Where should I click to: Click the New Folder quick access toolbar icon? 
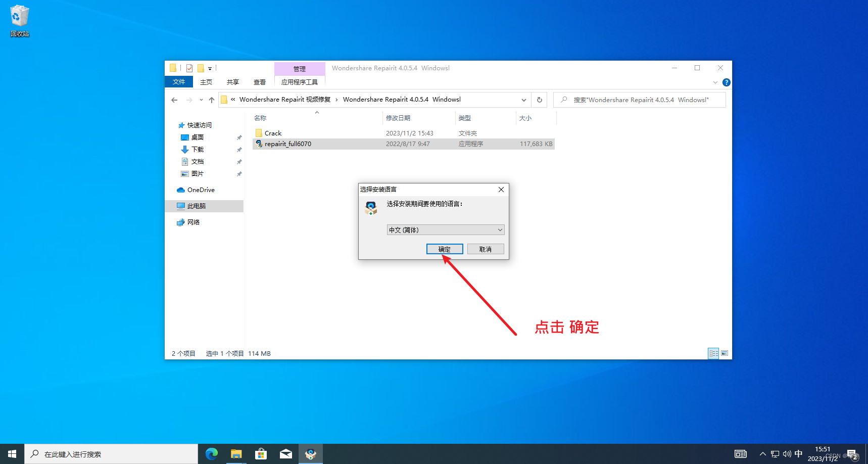[x=201, y=68]
